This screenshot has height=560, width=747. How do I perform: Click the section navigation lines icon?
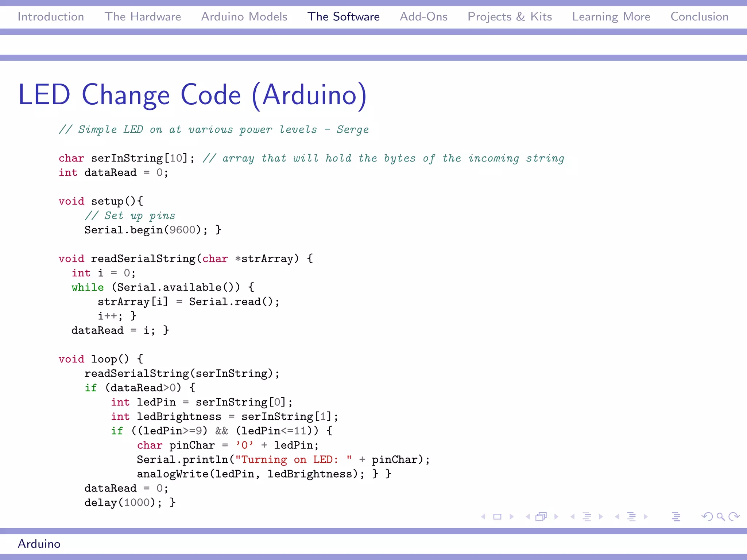tap(631, 517)
